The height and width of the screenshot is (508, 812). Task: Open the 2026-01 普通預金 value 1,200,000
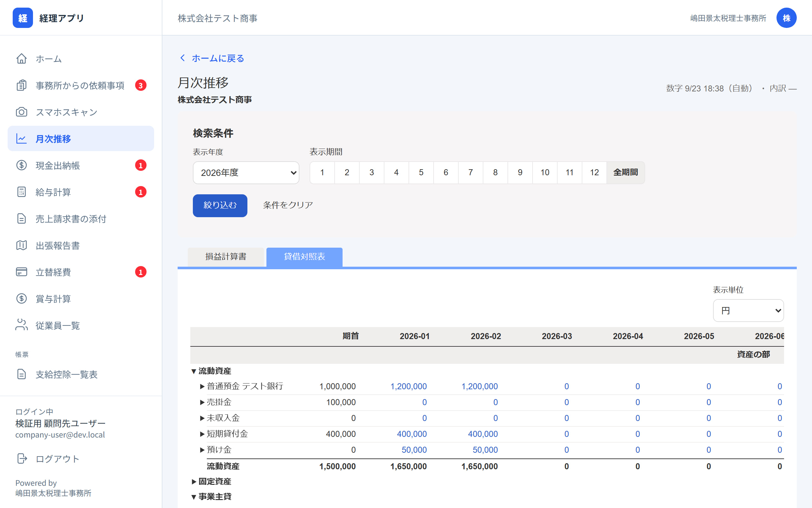pyautogui.click(x=408, y=387)
